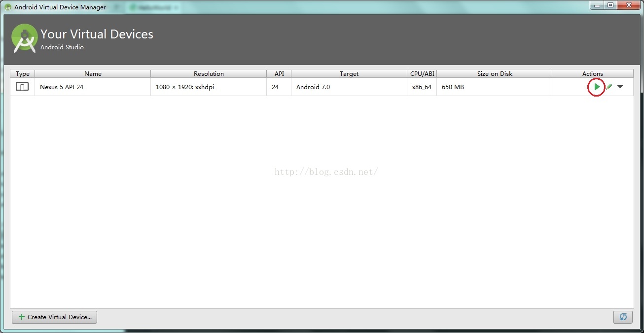Sort the table by the Name column
Image resolution: width=644 pixels, height=333 pixels.
click(93, 73)
